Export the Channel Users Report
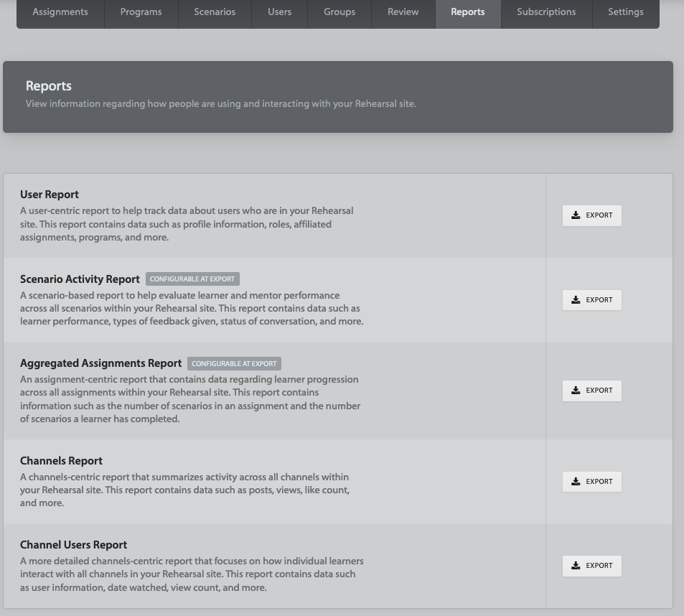This screenshot has height=616, width=684. click(x=591, y=566)
